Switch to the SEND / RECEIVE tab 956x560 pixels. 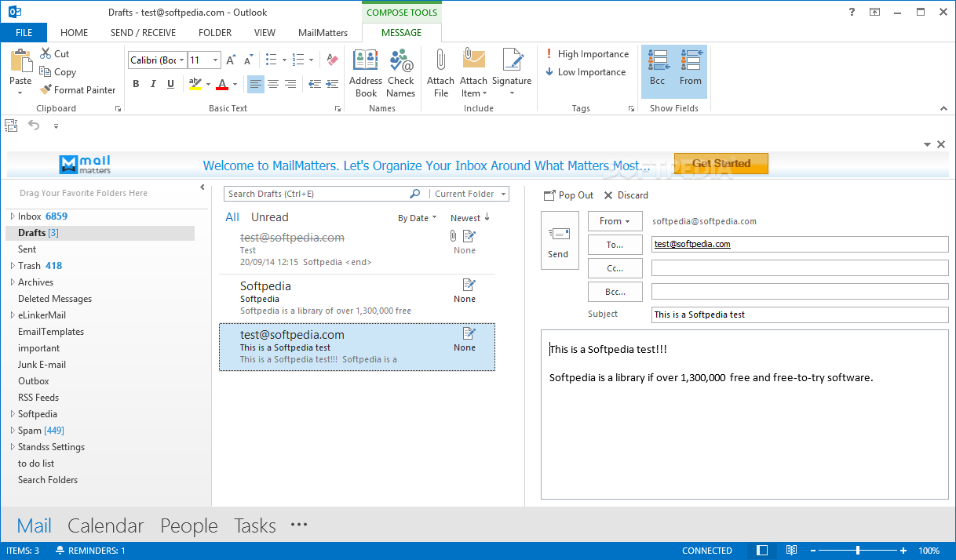pyautogui.click(x=143, y=33)
